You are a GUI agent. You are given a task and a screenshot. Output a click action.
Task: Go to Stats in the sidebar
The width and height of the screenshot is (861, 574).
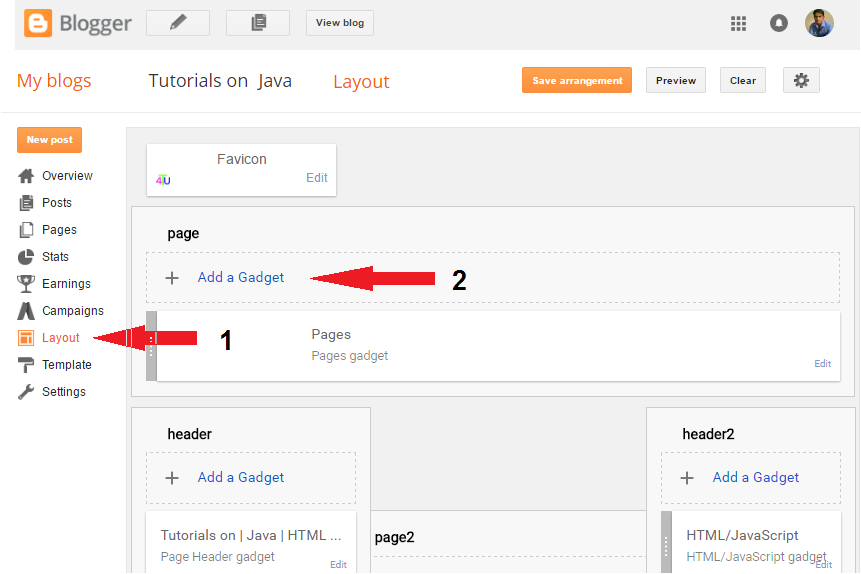coord(55,257)
